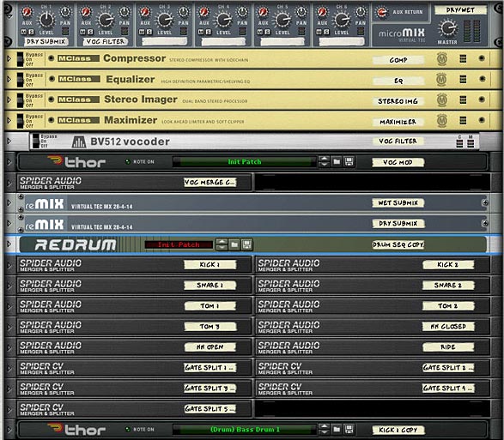Unfold the WET SUBMIX reMIX mixer

pyautogui.click(x=9, y=203)
